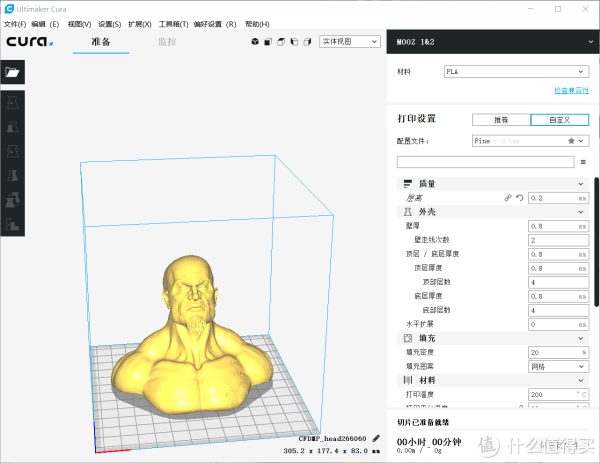Image resolution: width=600 pixels, height=463 pixels.
Task: Select the Move tool in left toolbar
Action: [13, 103]
